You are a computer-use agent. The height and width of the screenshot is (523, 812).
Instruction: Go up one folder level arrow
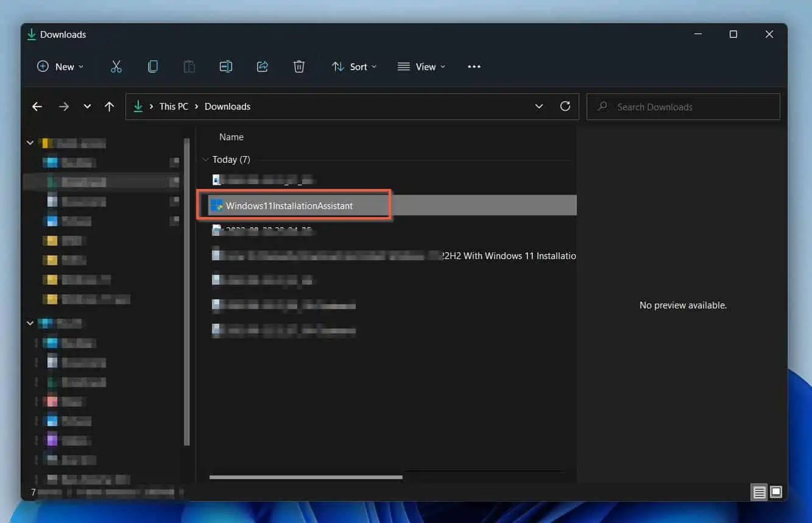[x=109, y=107]
